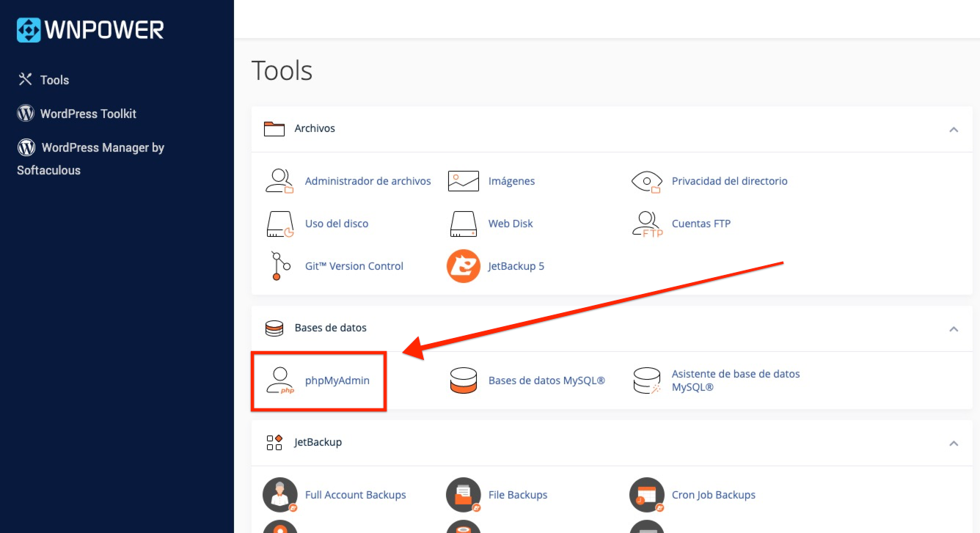This screenshot has height=533, width=980.
Task: Collapse the Archivos section
Action: click(954, 129)
